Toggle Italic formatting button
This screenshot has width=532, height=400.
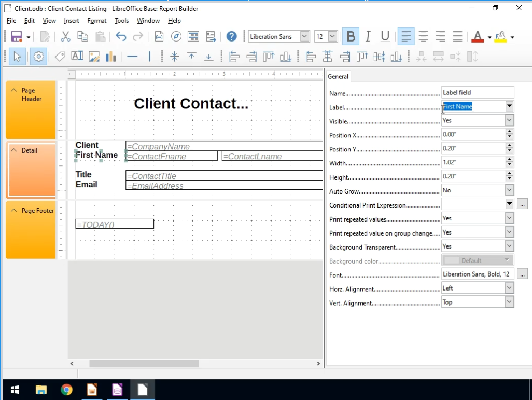tap(368, 36)
